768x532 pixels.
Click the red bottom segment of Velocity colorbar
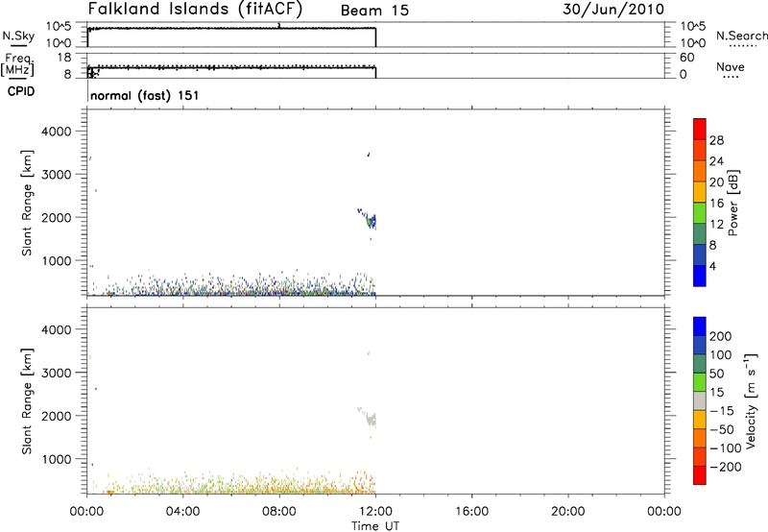(700, 475)
